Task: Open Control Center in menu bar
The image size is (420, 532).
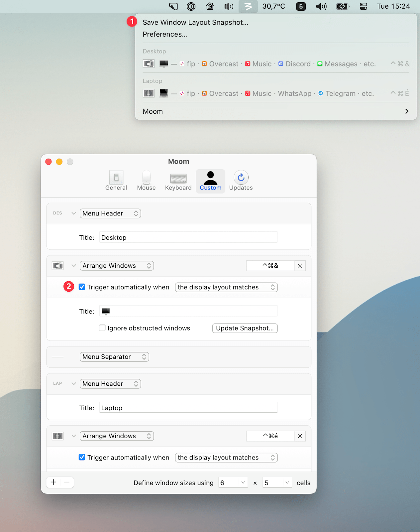Action: [364, 6]
